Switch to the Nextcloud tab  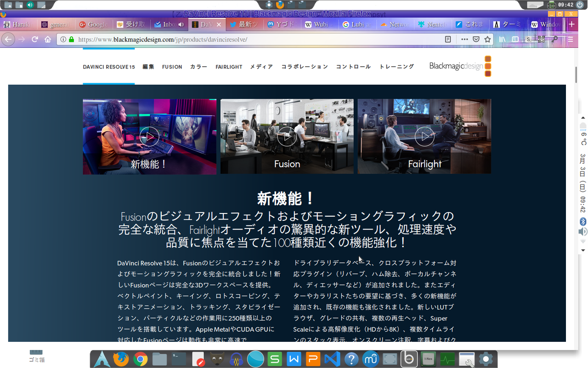433,24
